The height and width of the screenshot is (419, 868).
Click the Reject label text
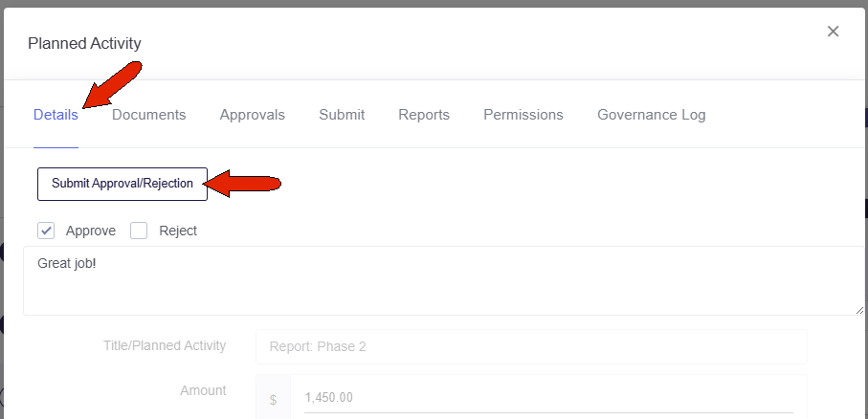pyautogui.click(x=178, y=231)
